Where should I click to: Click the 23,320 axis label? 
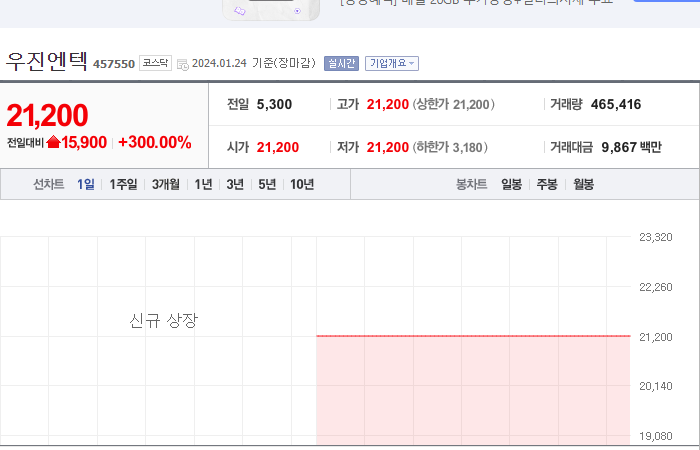(655, 237)
